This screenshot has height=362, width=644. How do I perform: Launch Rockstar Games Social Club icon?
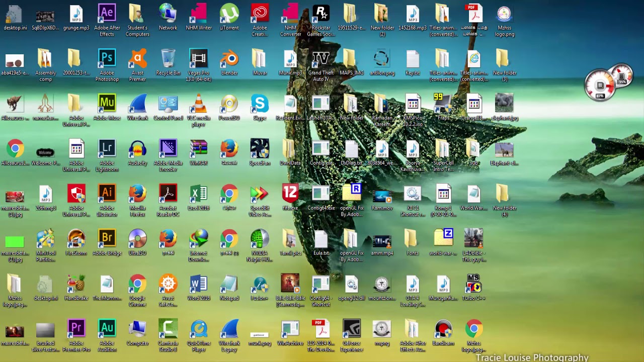[x=320, y=20]
